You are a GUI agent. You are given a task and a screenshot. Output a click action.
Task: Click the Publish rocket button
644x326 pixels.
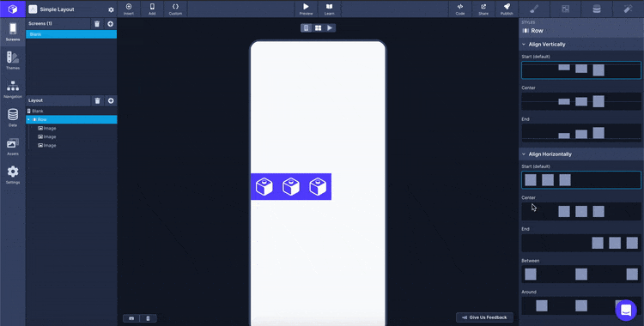point(507,9)
